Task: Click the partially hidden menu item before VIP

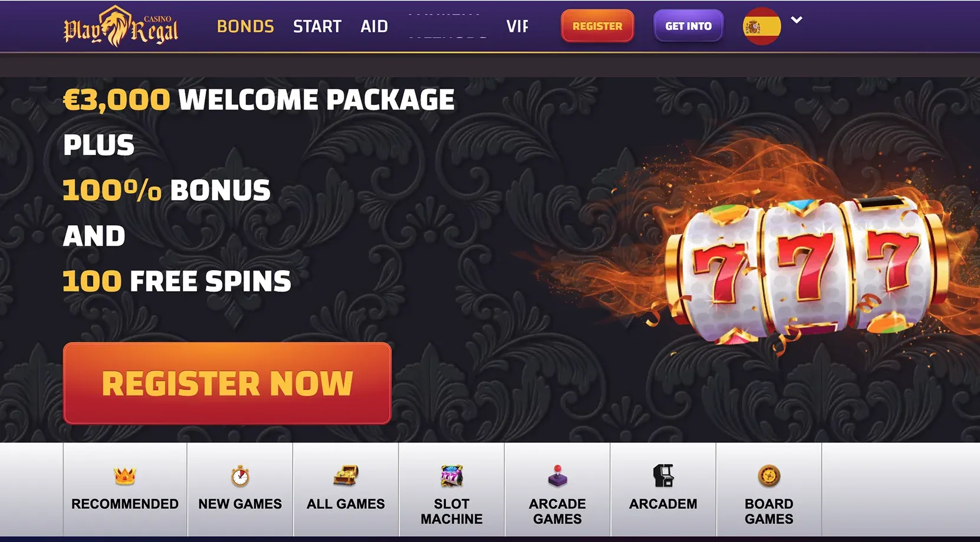Action: click(x=448, y=27)
